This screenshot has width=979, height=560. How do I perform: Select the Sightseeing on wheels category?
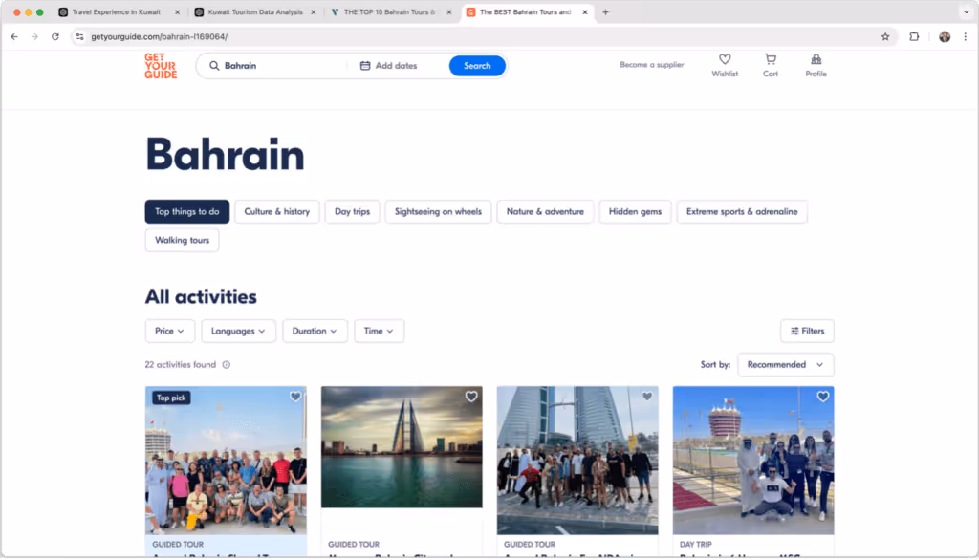pos(438,211)
